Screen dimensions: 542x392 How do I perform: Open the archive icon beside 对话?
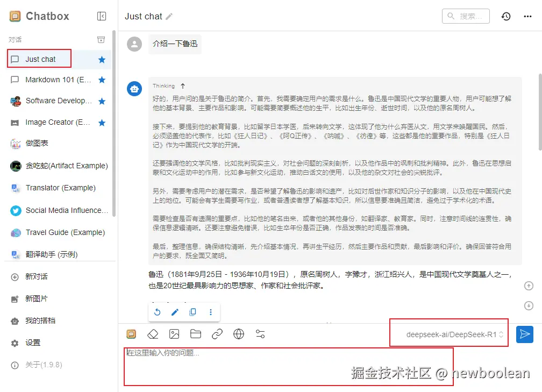click(101, 40)
